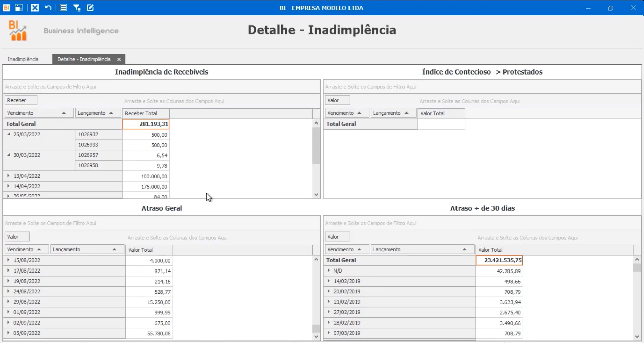Select the Lançamento cell 1026932
The width and height of the screenshot is (644, 343).
pos(99,134)
